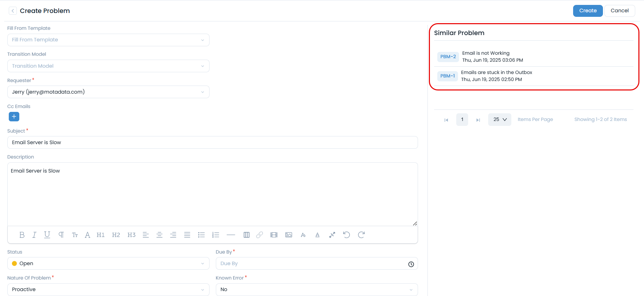
Task: Apply italic formatting to description
Action: 34,235
